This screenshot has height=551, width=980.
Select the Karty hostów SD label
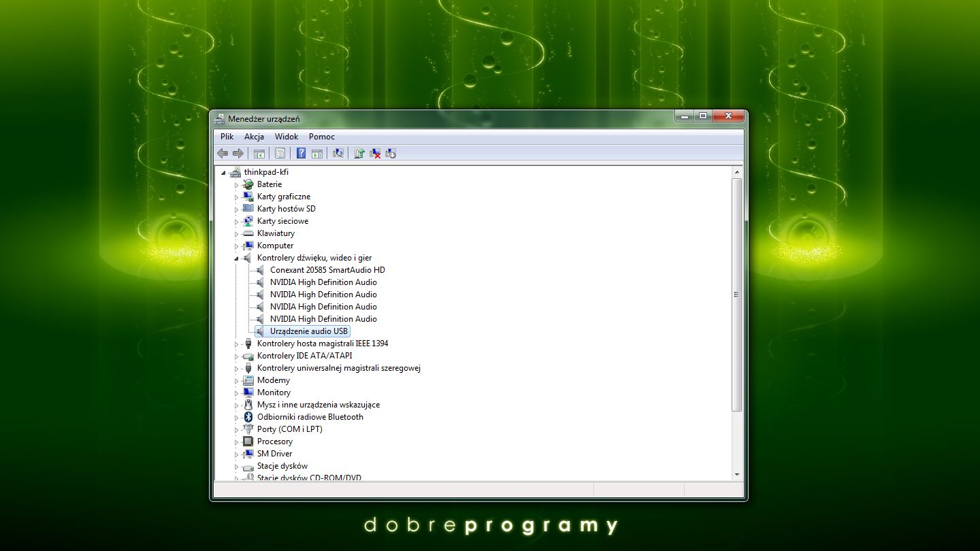click(x=287, y=209)
